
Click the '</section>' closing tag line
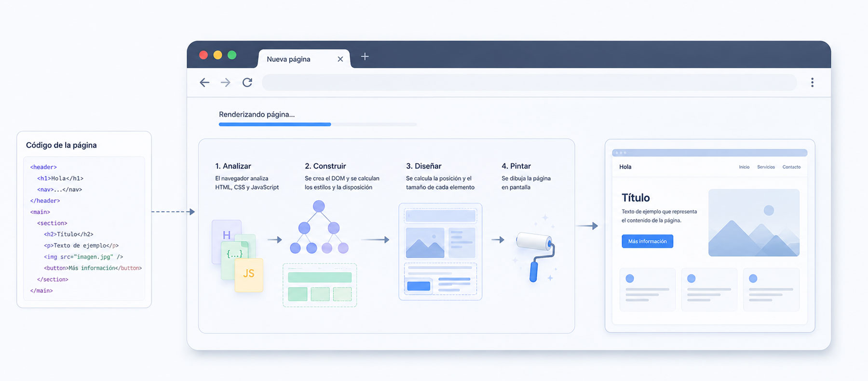click(53, 279)
